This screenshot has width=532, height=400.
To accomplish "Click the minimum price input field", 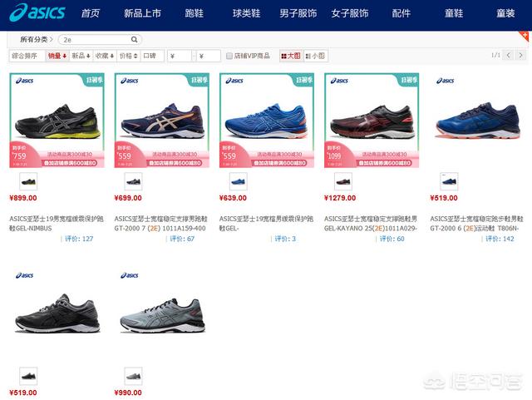I will point(180,56).
